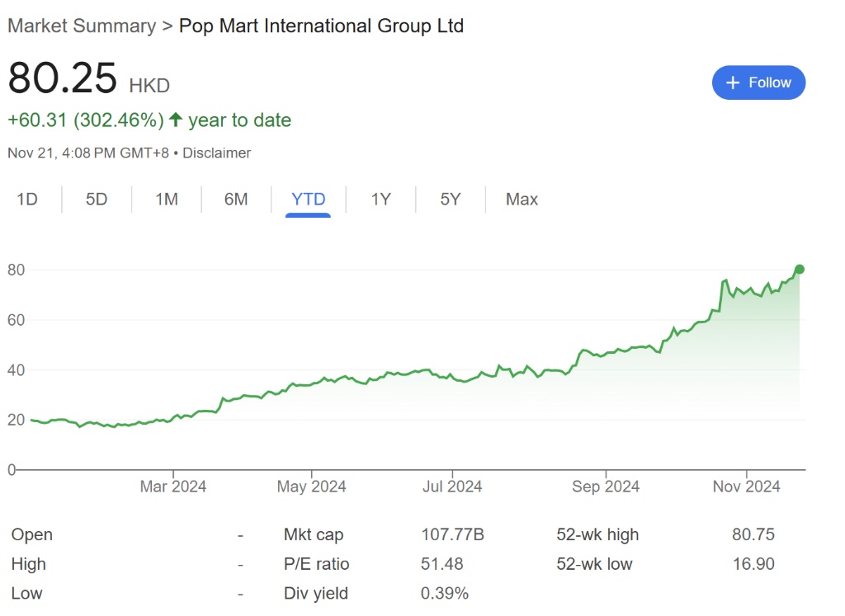
Task: Open the 6M chart range
Action: tap(236, 199)
